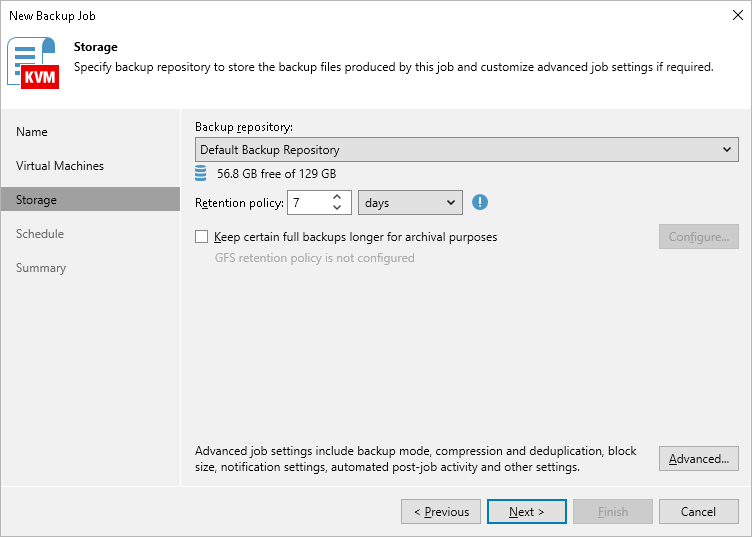Click the blue repository database icon
The width and height of the screenshot is (752, 537).
(200, 173)
